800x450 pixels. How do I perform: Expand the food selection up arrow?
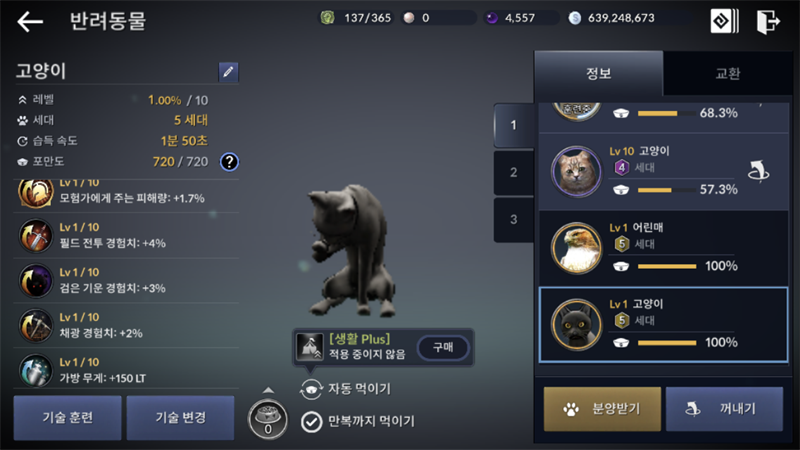click(268, 390)
